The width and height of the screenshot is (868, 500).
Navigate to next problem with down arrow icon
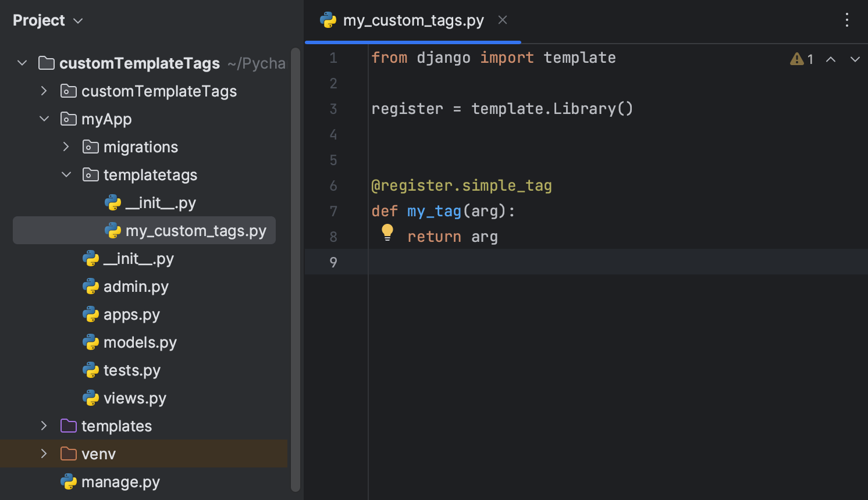854,59
